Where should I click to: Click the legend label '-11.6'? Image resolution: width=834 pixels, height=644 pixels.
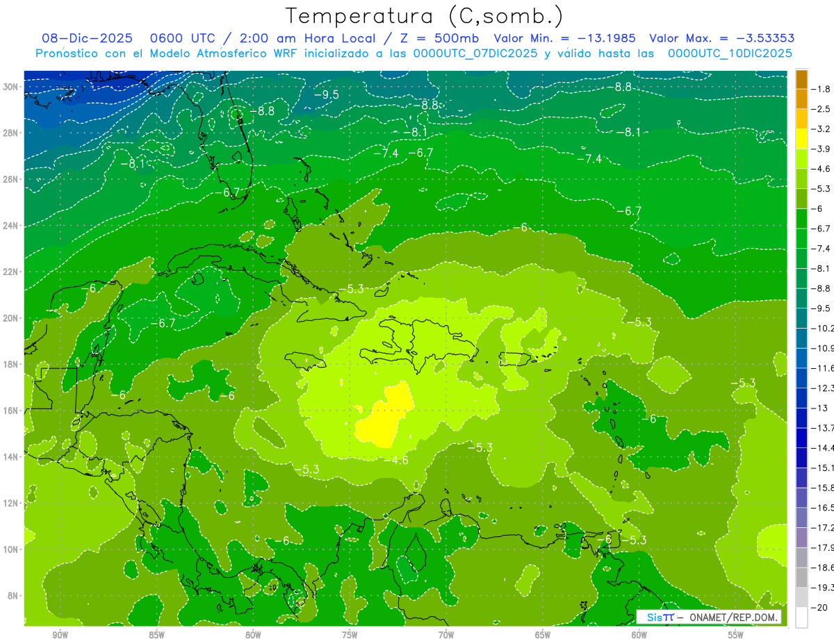823,368
